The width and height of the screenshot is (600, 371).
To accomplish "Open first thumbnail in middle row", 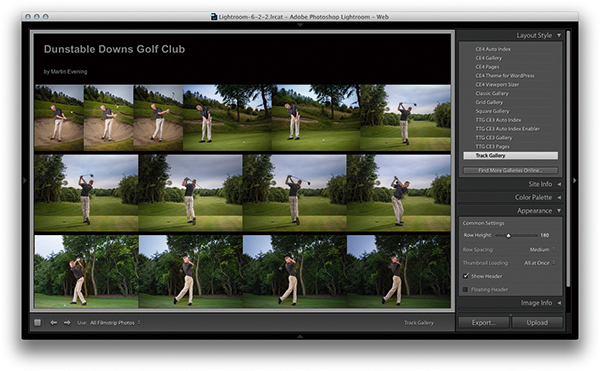I will click(x=86, y=193).
